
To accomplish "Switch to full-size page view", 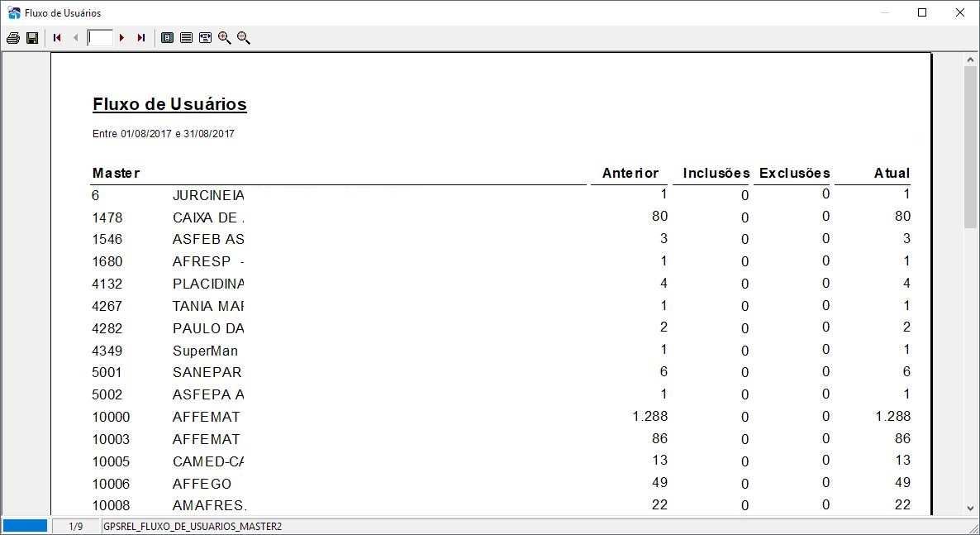I will pos(186,38).
